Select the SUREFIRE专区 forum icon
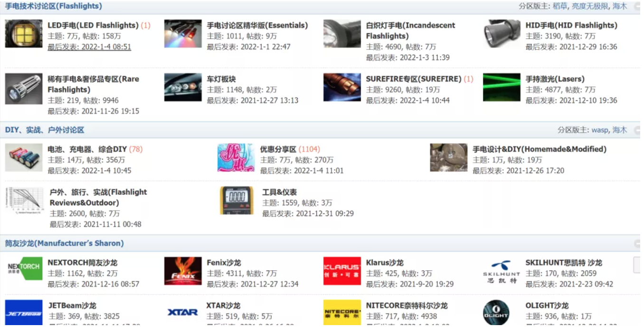 [342, 87]
